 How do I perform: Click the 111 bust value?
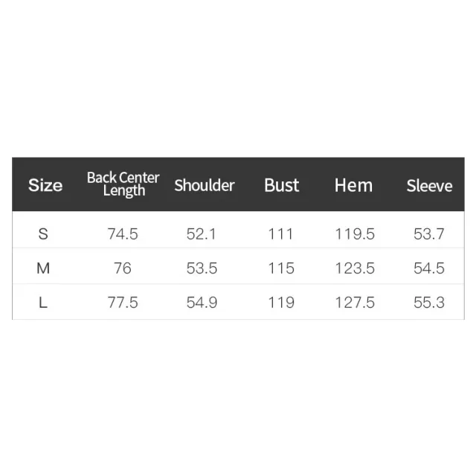pos(281,234)
